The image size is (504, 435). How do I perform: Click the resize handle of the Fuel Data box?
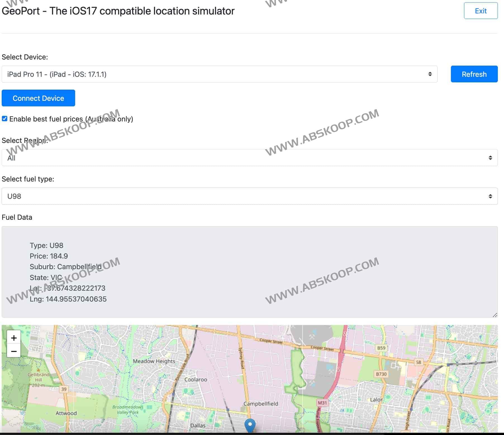point(495,316)
